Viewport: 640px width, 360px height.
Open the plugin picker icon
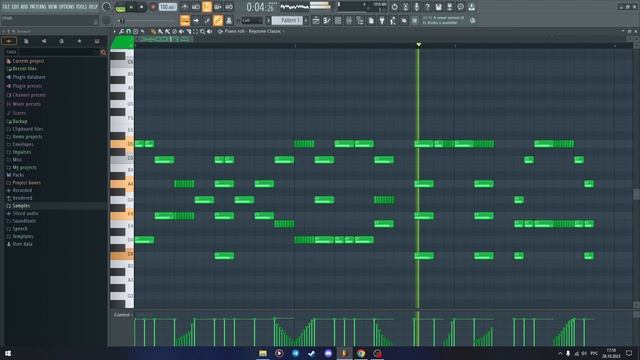[x=382, y=20]
